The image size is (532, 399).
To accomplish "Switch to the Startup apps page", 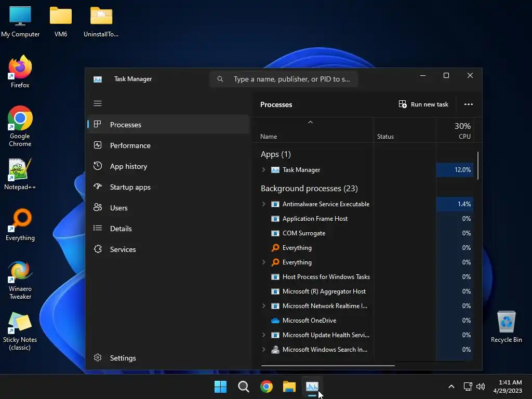I will 169,187.
